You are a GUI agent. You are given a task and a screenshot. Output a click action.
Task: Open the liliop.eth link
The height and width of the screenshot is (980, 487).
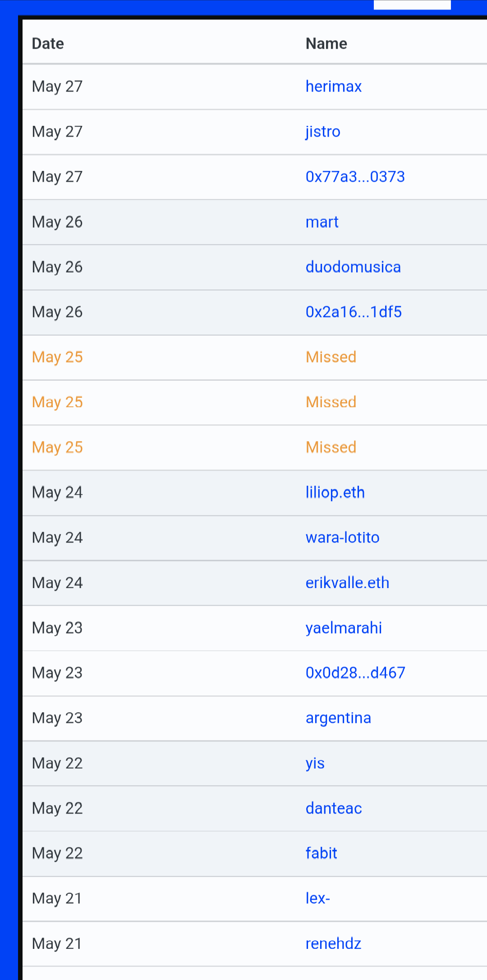click(x=335, y=492)
